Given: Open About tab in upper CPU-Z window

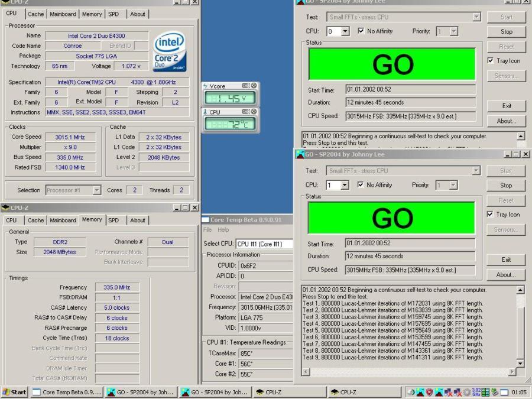Looking at the screenshot, I should pos(137,14).
